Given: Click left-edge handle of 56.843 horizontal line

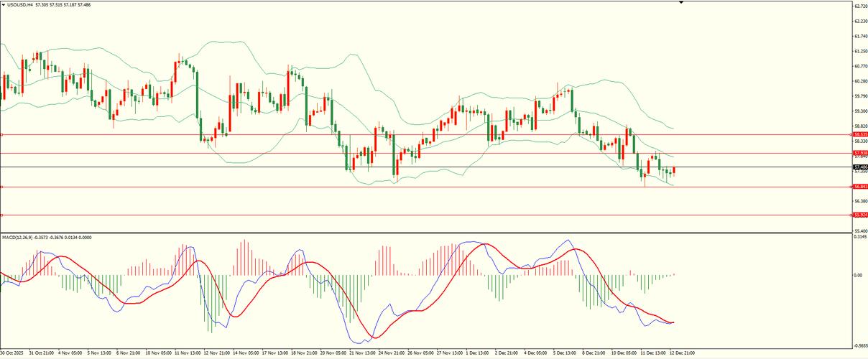Looking at the screenshot, I should tap(1, 187).
